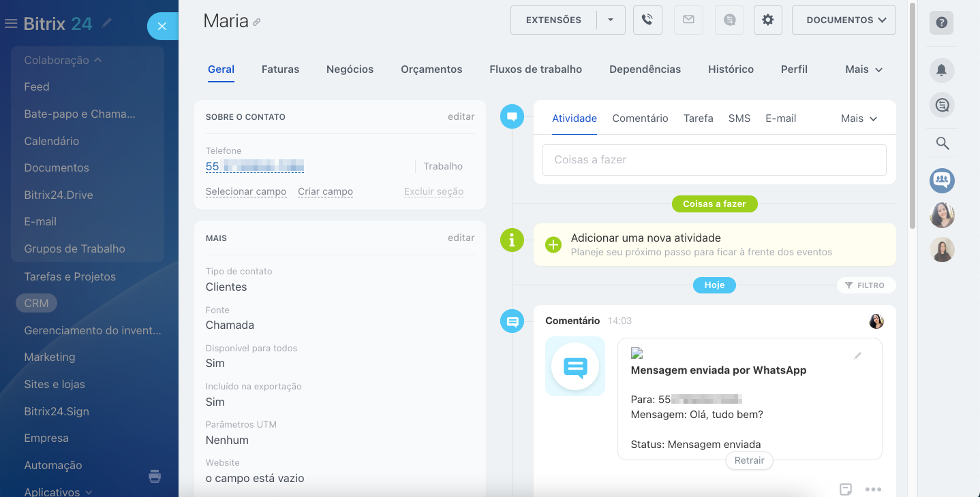980x497 pixels.
Task: Click the search magnifier icon
Action: (942, 144)
